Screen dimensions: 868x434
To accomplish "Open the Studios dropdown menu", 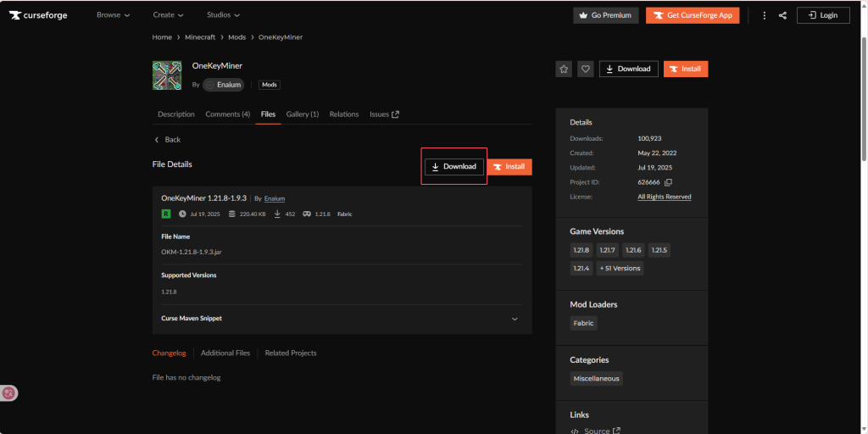I will click(x=223, y=15).
